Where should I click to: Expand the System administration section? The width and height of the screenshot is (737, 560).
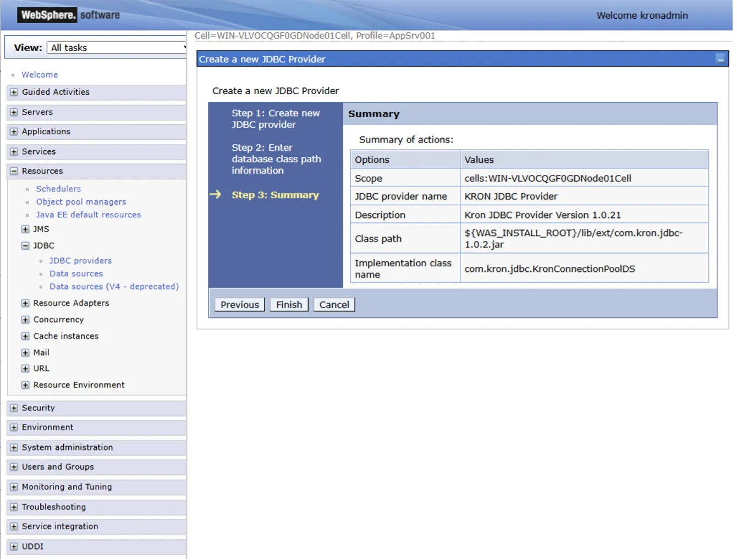pos(14,448)
